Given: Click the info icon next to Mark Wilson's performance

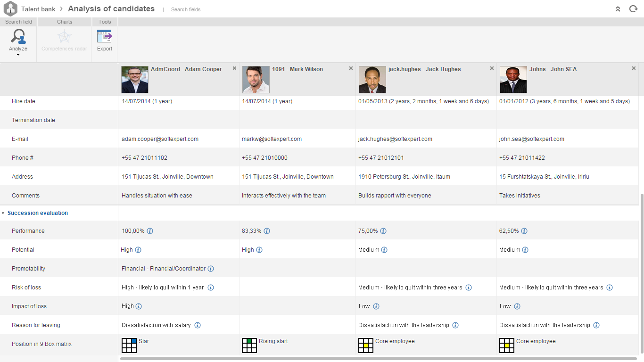Looking at the screenshot, I should [267, 231].
